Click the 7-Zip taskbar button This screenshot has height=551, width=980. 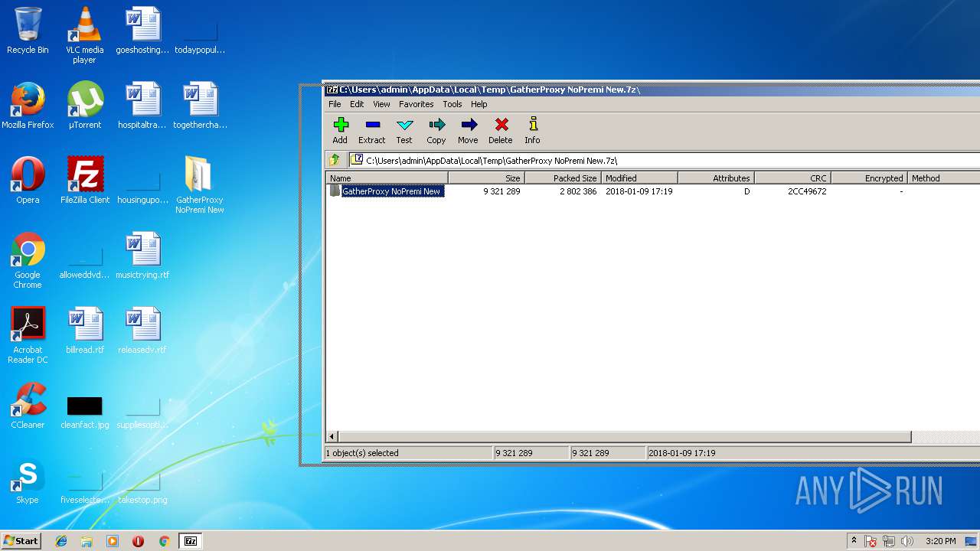point(190,541)
